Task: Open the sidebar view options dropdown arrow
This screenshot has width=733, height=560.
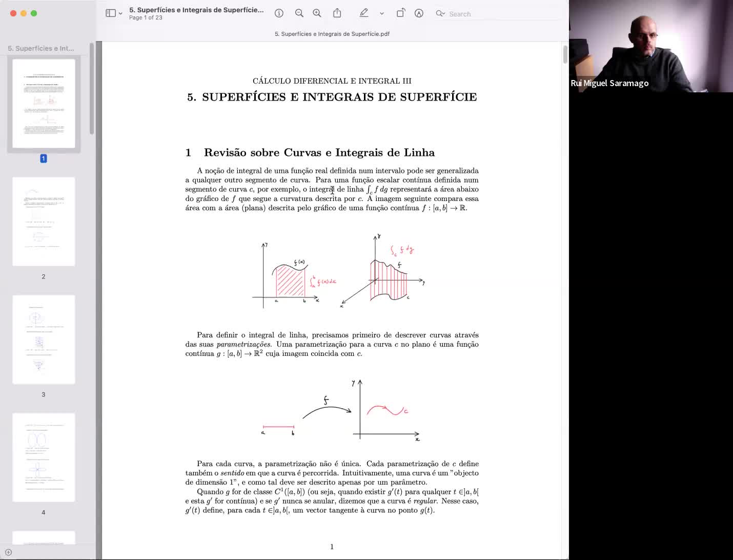Action: 120,14
